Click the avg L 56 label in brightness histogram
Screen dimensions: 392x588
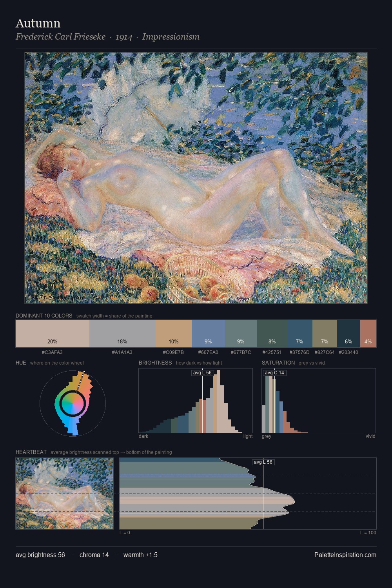click(202, 373)
